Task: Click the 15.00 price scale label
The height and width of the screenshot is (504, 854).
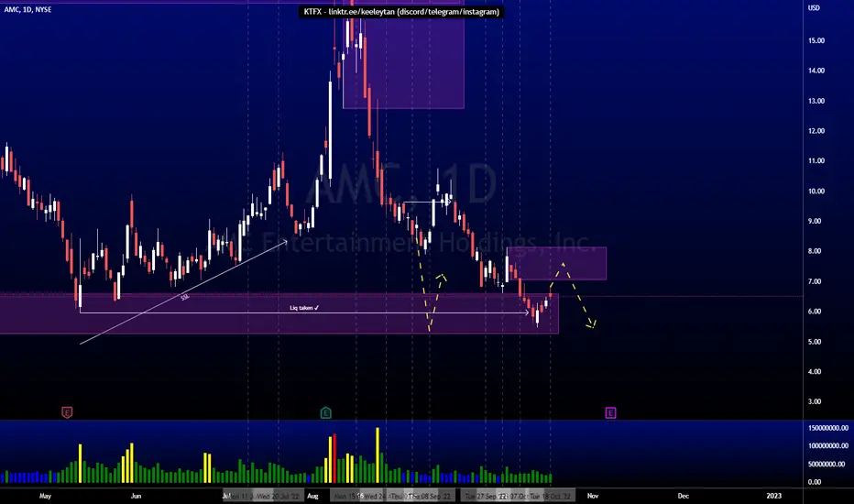Action: click(x=816, y=40)
